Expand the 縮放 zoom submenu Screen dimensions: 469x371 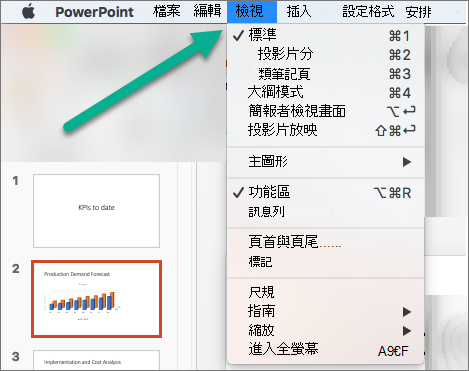click(x=325, y=330)
